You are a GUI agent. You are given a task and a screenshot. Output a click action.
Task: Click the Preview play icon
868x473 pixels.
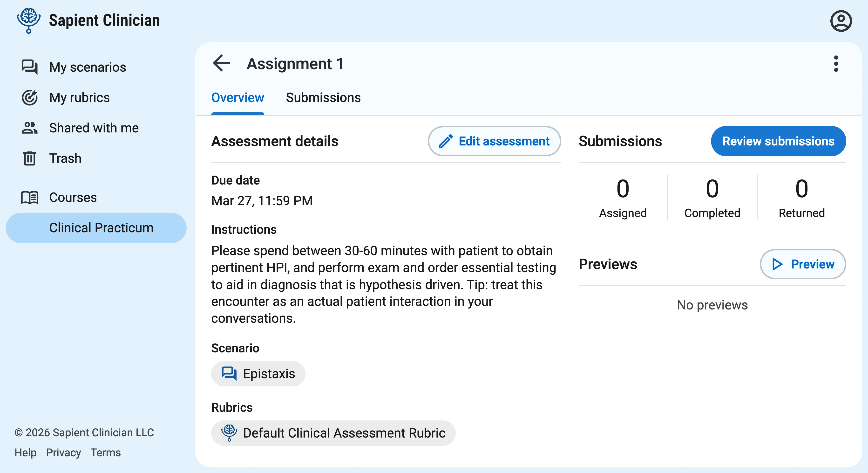coord(777,264)
